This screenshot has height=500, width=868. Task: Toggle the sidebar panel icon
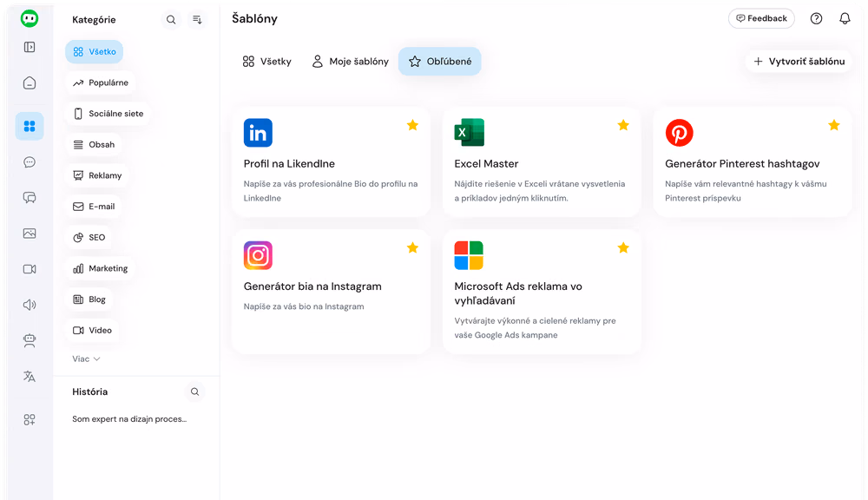click(x=30, y=47)
